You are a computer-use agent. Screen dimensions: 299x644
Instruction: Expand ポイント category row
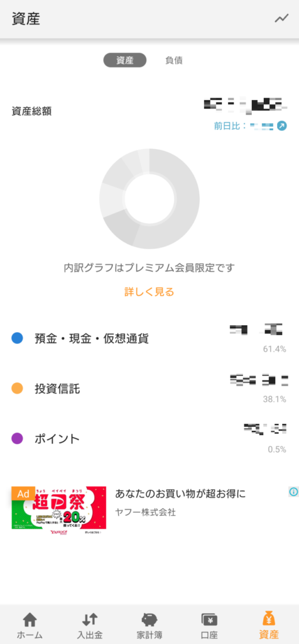[x=149, y=438]
